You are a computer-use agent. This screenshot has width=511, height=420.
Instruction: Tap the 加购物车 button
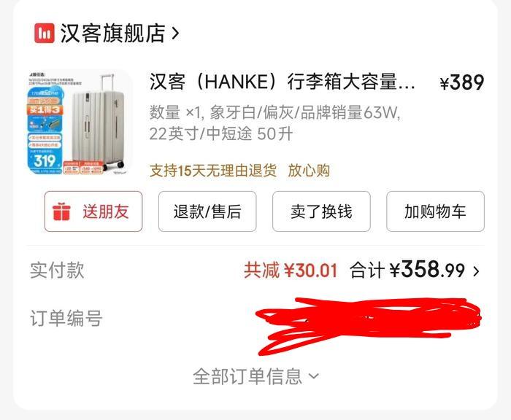[x=435, y=211]
